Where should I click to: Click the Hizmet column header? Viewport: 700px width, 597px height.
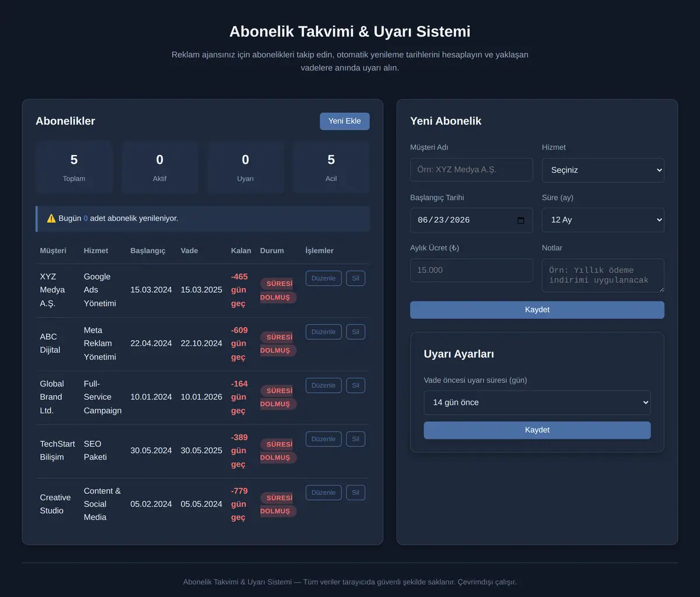tap(96, 251)
